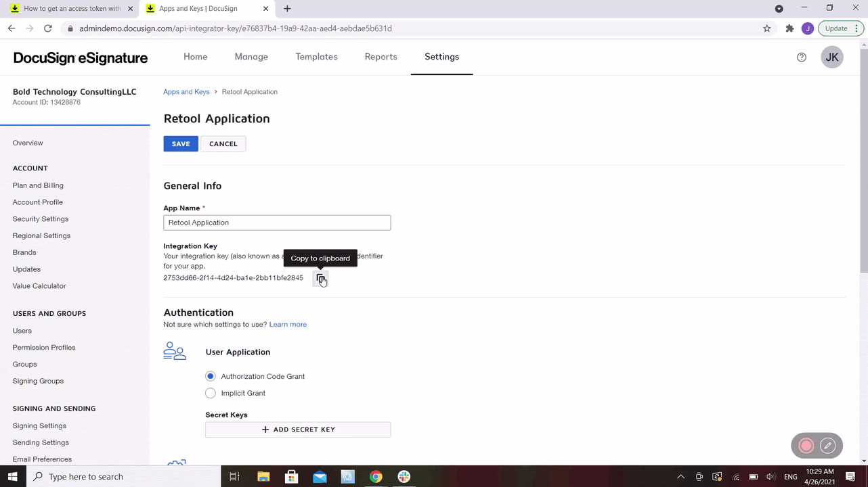This screenshot has width=868, height=487.
Task: Open a new browser tab
Action: tap(287, 9)
